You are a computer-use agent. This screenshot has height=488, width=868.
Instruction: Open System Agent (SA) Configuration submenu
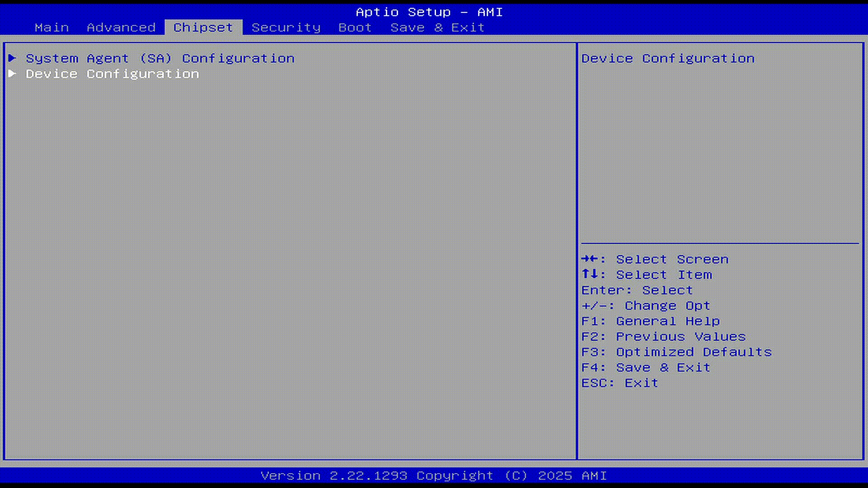point(160,58)
